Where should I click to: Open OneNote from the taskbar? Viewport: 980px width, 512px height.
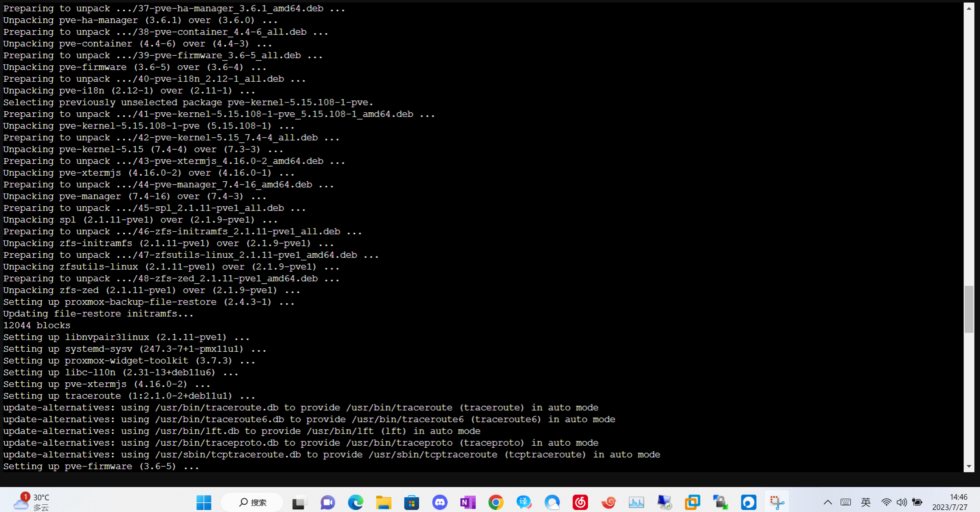coord(468,502)
